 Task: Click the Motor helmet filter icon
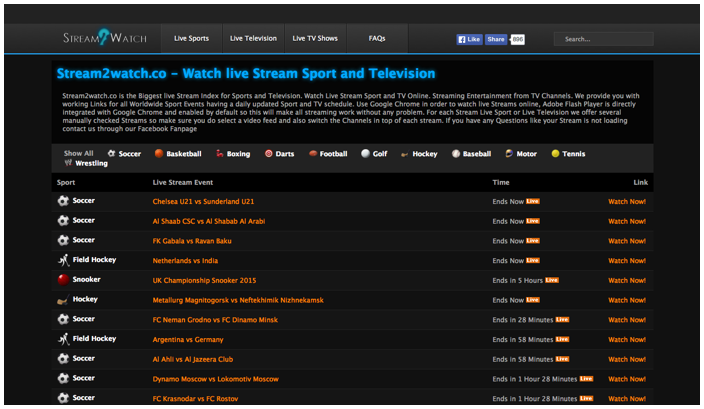509,154
